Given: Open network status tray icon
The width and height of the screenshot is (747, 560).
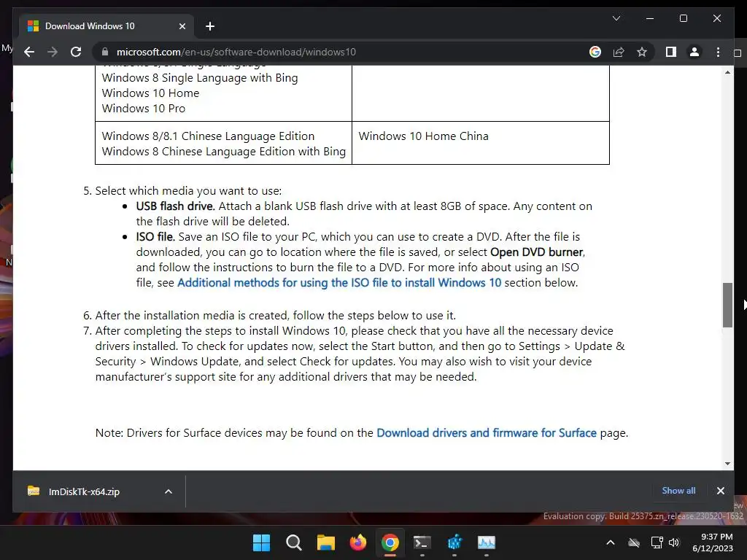Looking at the screenshot, I should tap(657, 542).
